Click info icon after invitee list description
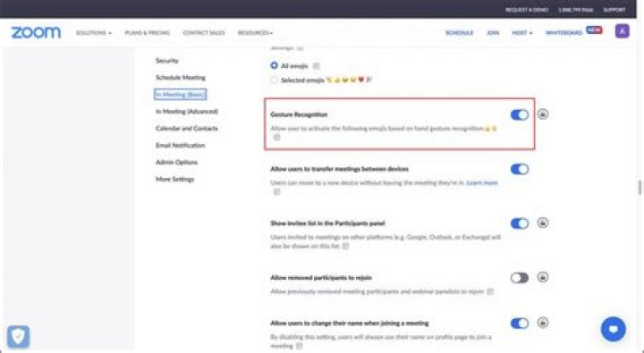 pyautogui.click(x=345, y=247)
